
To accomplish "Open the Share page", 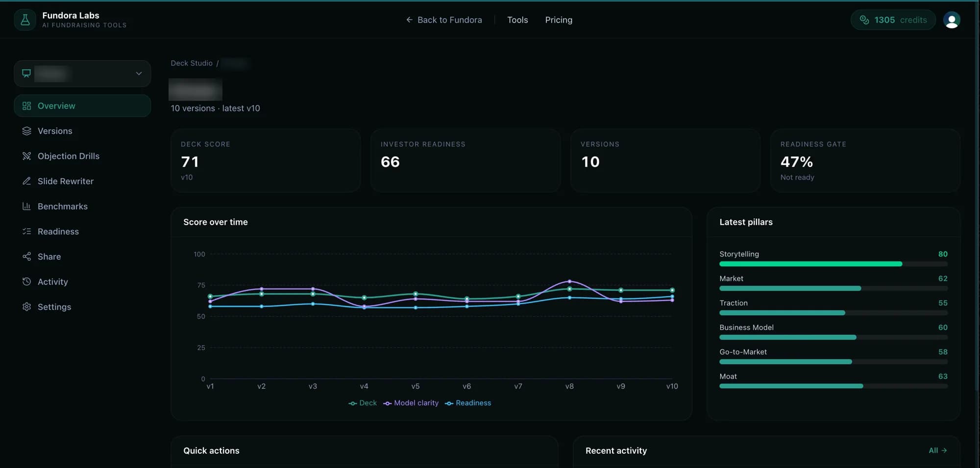I will coord(82,257).
